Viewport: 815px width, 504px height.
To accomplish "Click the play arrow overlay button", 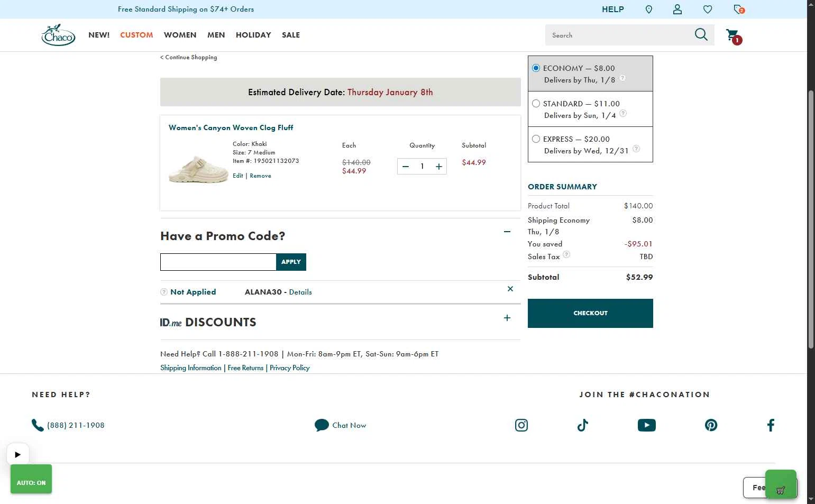I will coord(17,454).
